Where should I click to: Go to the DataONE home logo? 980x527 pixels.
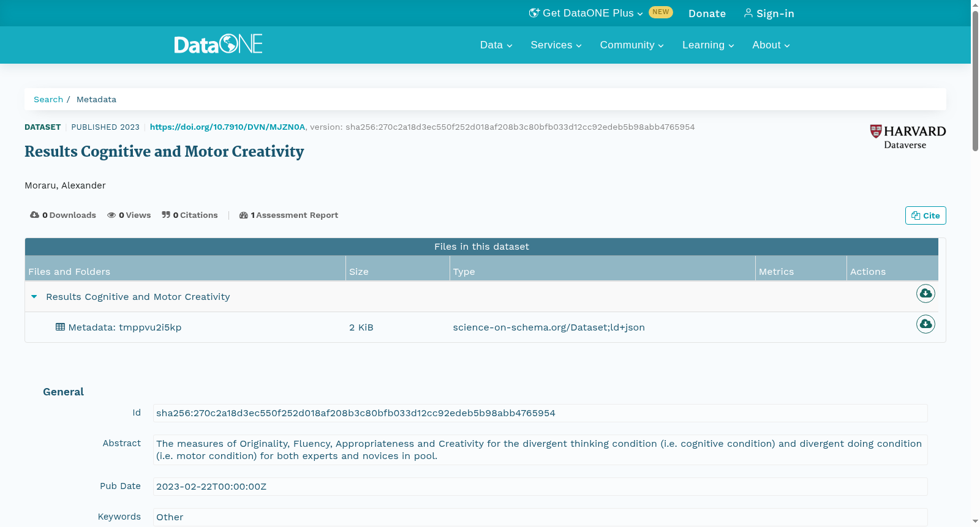click(218, 44)
